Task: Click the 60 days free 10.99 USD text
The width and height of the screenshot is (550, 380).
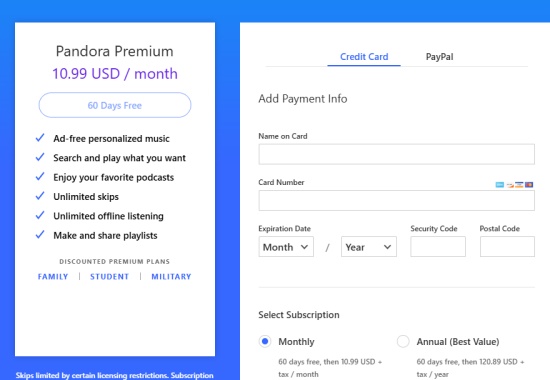Action: (x=330, y=368)
